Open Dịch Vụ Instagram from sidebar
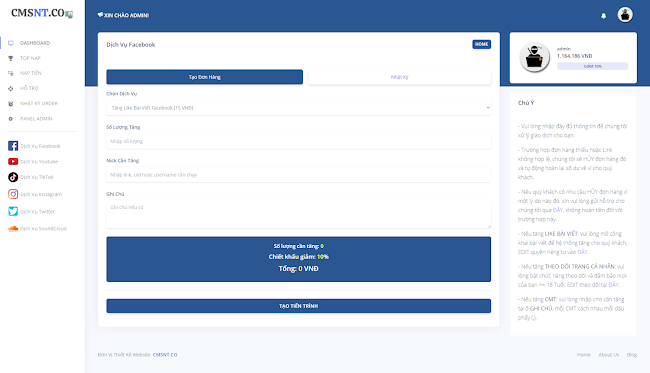The height and width of the screenshot is (373, 650). [35, 194]
